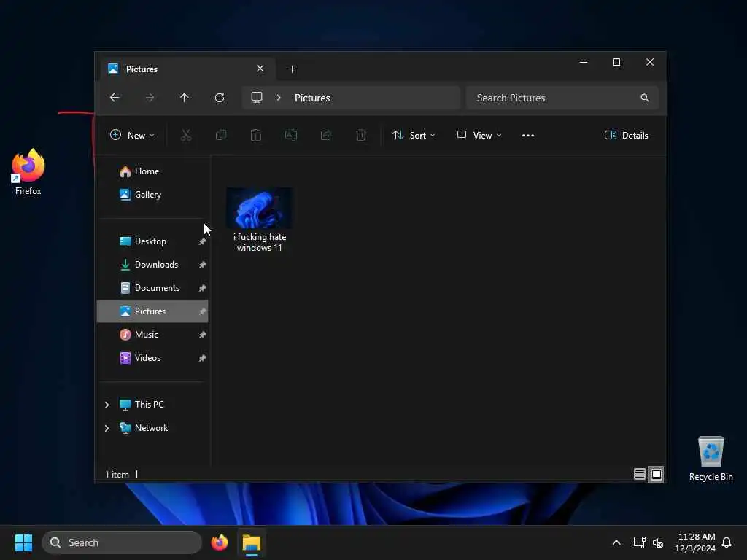Switch to large thumbnails view icon
The width and height of the screenshot is (747, 560).
point(657,474)
